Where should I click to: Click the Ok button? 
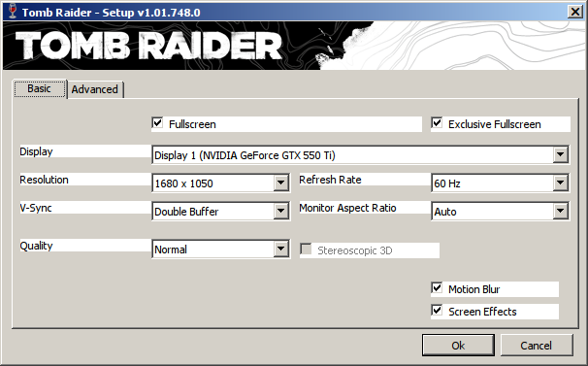coord(458,345)
